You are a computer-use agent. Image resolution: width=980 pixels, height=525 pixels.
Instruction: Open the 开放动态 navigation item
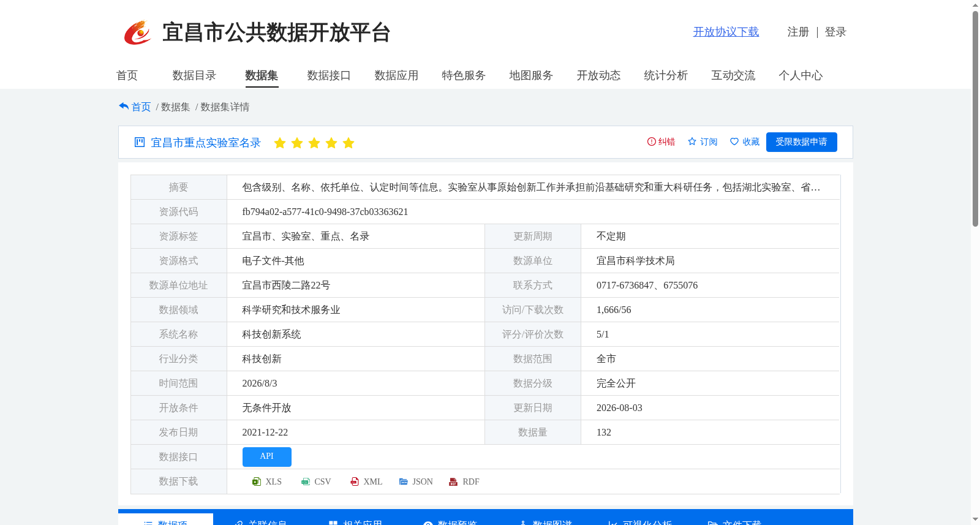pyautogui.click(x=598, y=75)
